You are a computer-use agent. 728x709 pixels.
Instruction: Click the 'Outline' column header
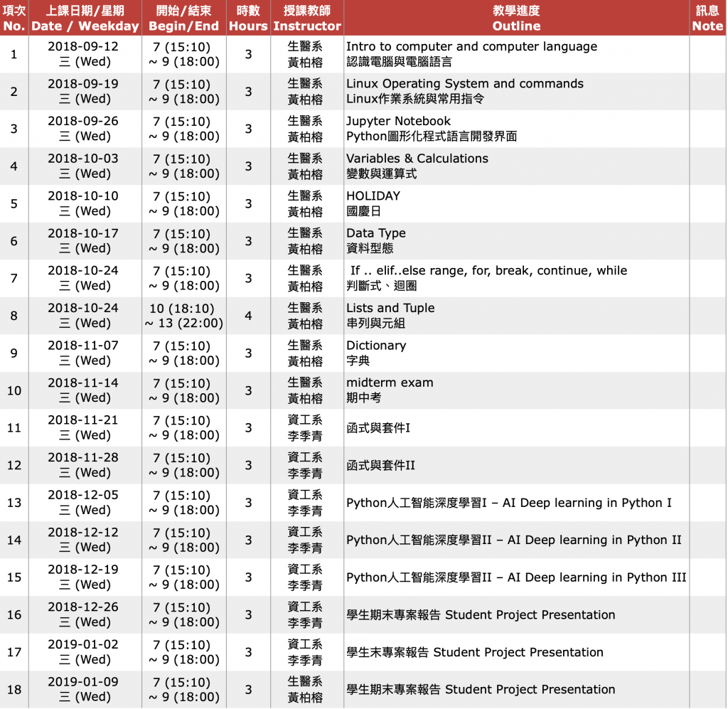pyautogui.click(x=516, y=18)
